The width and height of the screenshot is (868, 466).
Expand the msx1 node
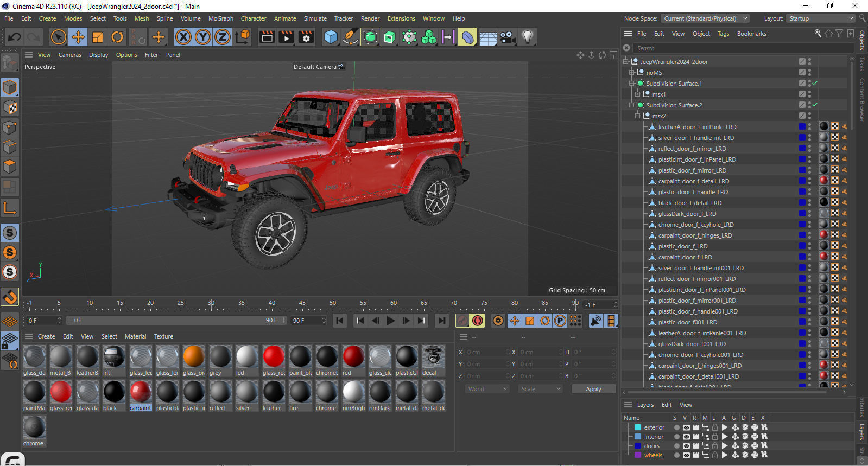click(x=638, y=94)
